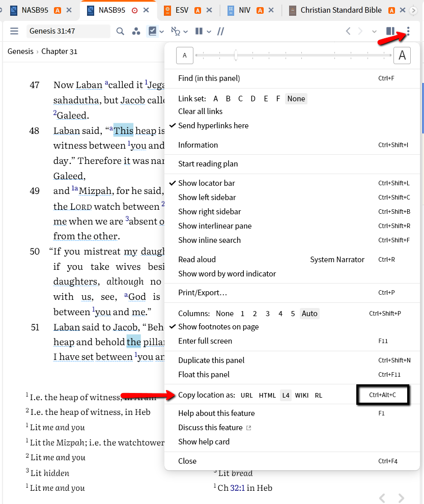
Task: Click the small A font size button
Action: (x=185, y=55)
